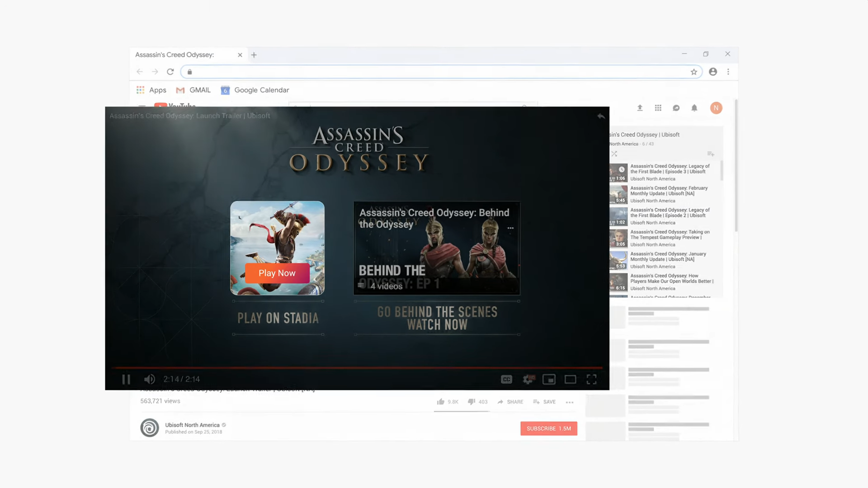The width and height of the screenshot is (868, 488).
Task: Click the Google Calendar bookmark icon
Action: 225,90
